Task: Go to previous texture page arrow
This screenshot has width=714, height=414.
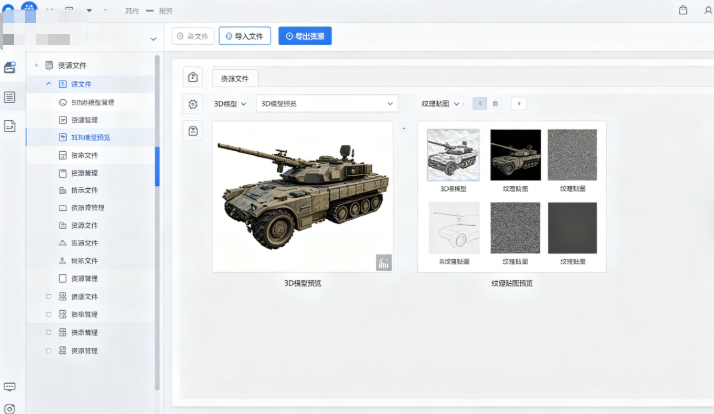Action: (480, 103)
